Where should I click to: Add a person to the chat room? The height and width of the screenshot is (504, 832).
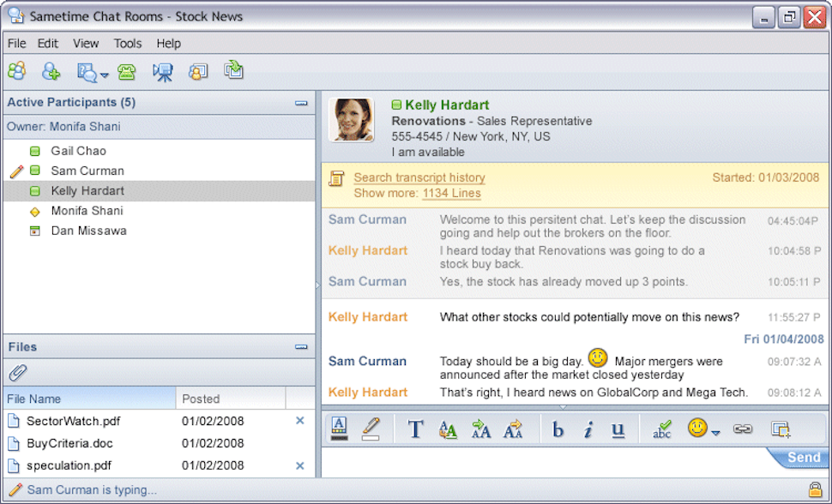coord(51,71)
